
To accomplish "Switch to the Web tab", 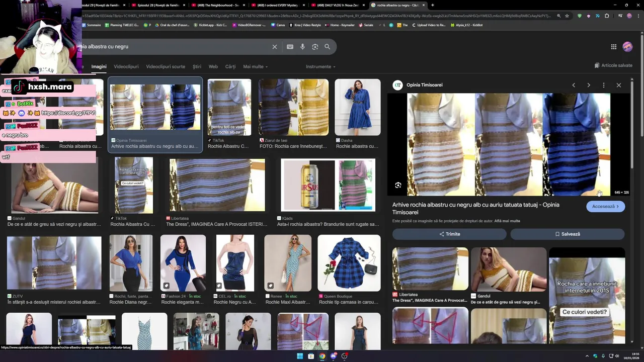I will pos(213,66).
